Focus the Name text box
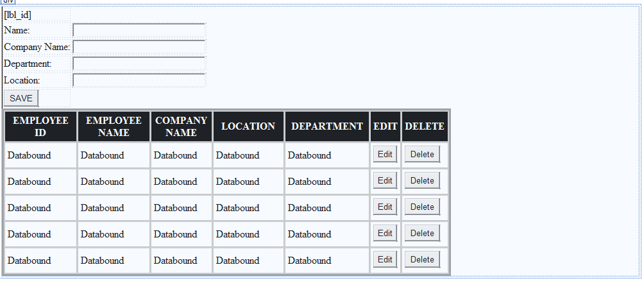Image resolution: width=644 pixels, height=283 pixels. 139,30
